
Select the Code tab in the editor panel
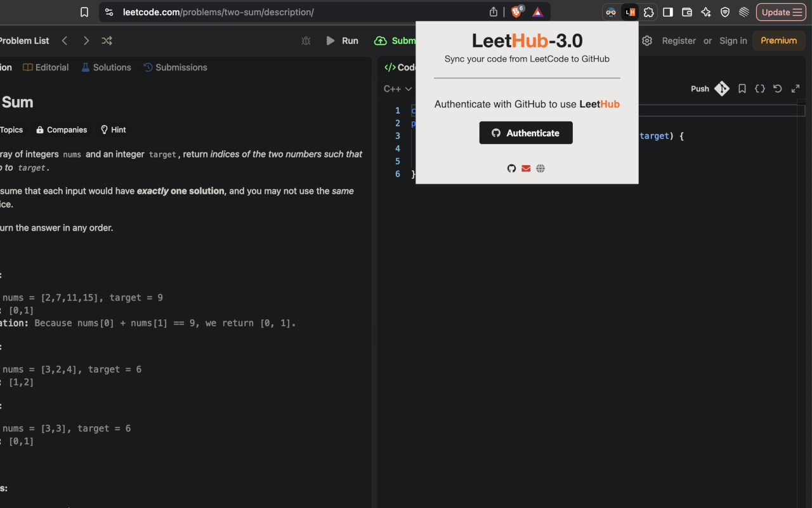pos(400,67)
